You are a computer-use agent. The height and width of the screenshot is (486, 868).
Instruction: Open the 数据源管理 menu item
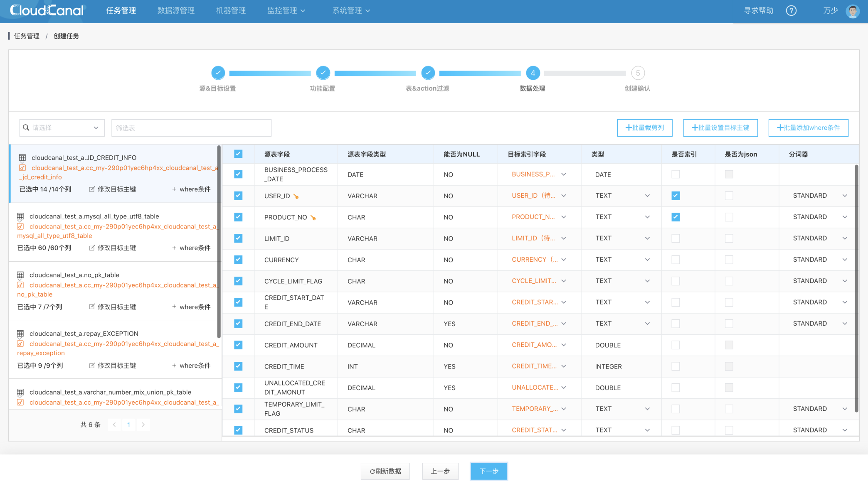[x=176, y=10]
